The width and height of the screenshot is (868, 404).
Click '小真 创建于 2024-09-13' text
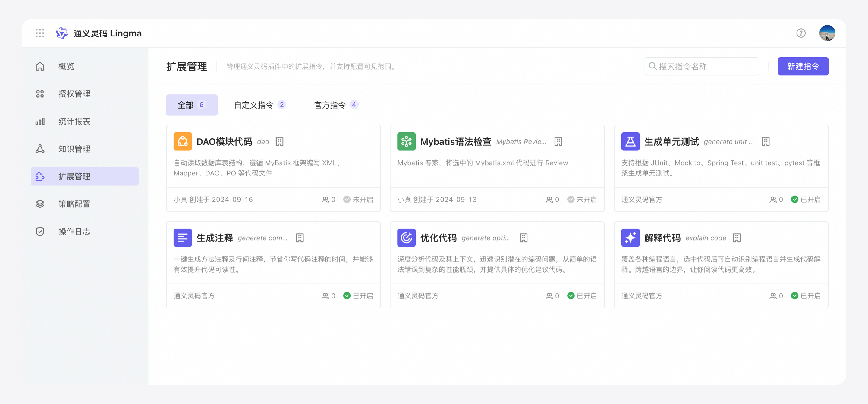pos(437,200)
